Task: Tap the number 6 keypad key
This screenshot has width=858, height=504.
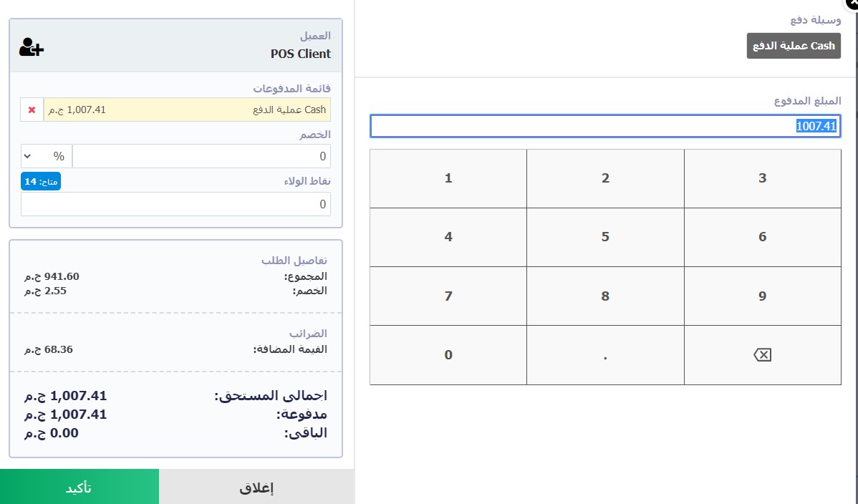Action: (x=762, y=237)
